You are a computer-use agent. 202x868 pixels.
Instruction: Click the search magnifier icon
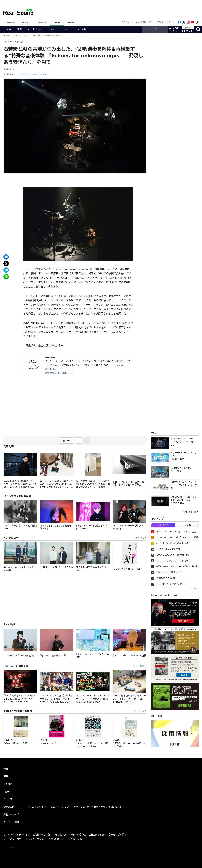pyautogui.click(x=198, y=29)
